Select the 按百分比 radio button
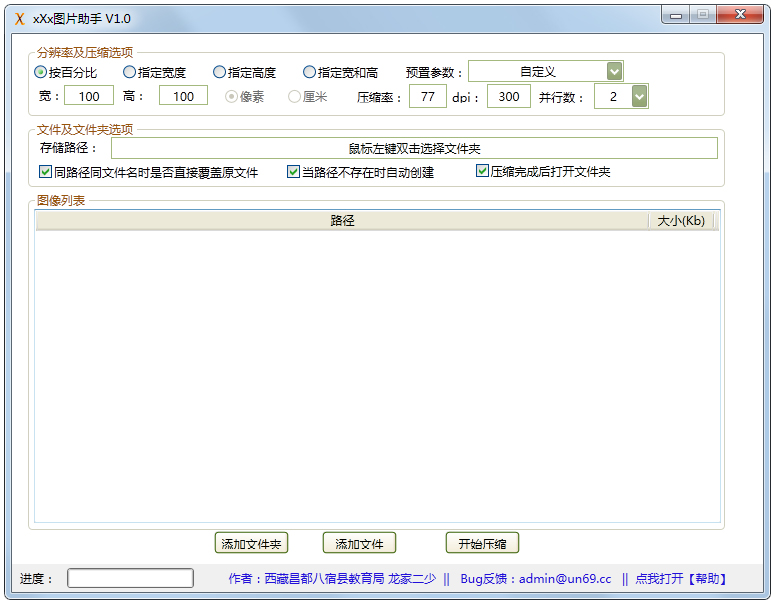The height and width of the screenshot is (604, 776). [x=41, y=72]
